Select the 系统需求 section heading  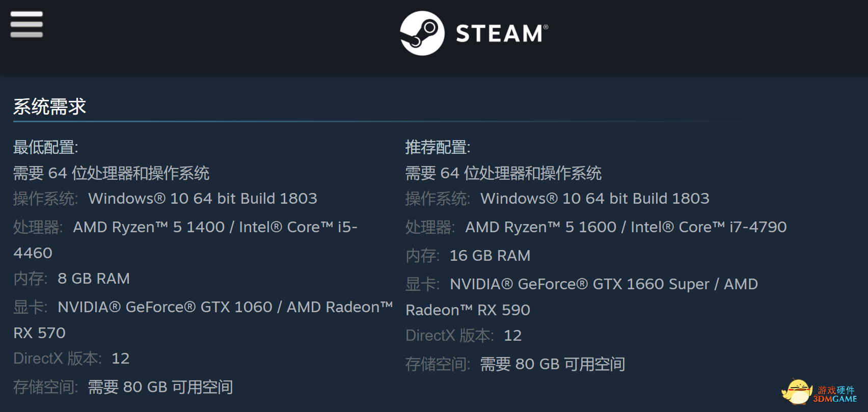(x=49, y=106)
